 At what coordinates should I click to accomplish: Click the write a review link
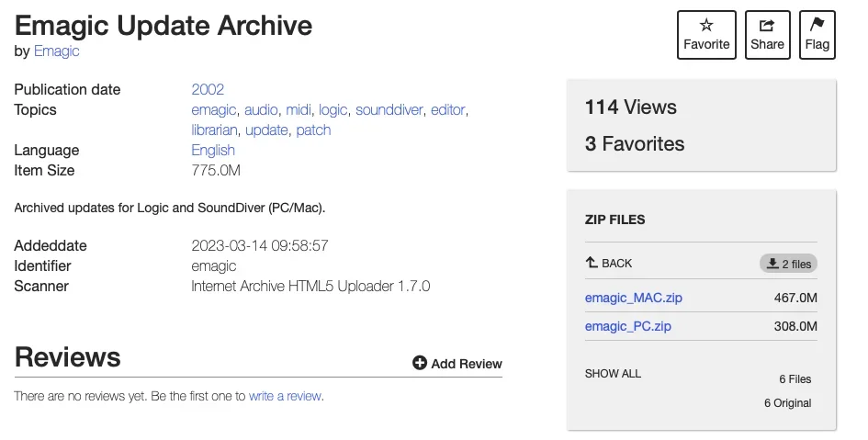click(286, 397)
